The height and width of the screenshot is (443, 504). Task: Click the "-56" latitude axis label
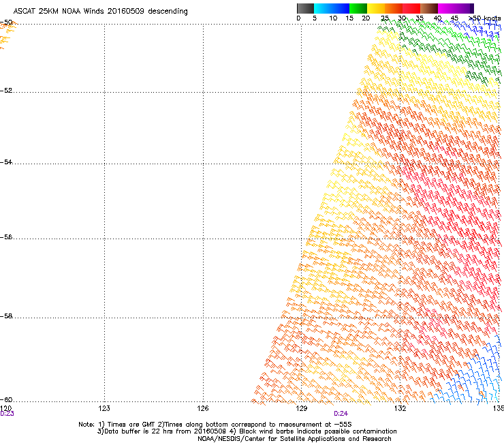coord(6,237)
